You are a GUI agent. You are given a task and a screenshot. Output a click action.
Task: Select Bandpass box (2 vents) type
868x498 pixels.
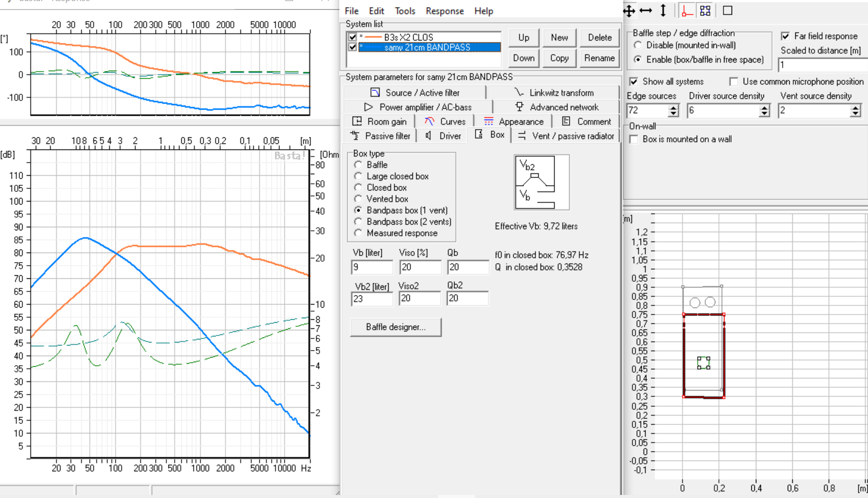358,221
